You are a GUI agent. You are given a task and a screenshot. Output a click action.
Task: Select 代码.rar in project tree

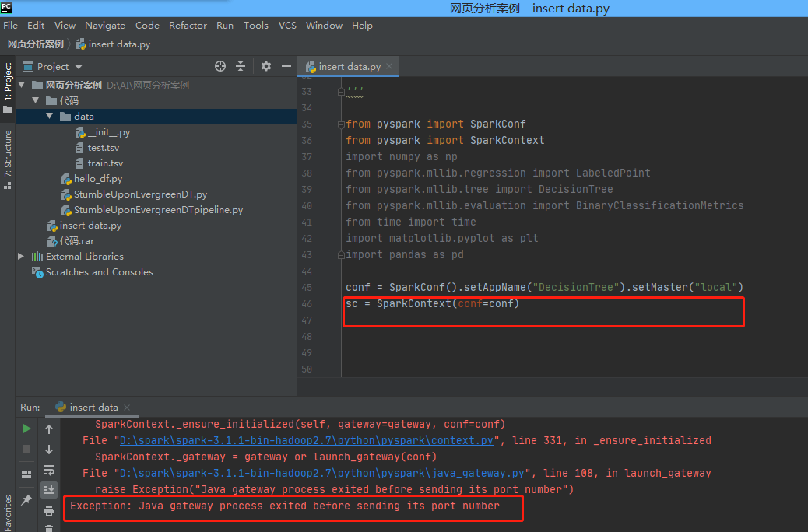coord(71,240)
